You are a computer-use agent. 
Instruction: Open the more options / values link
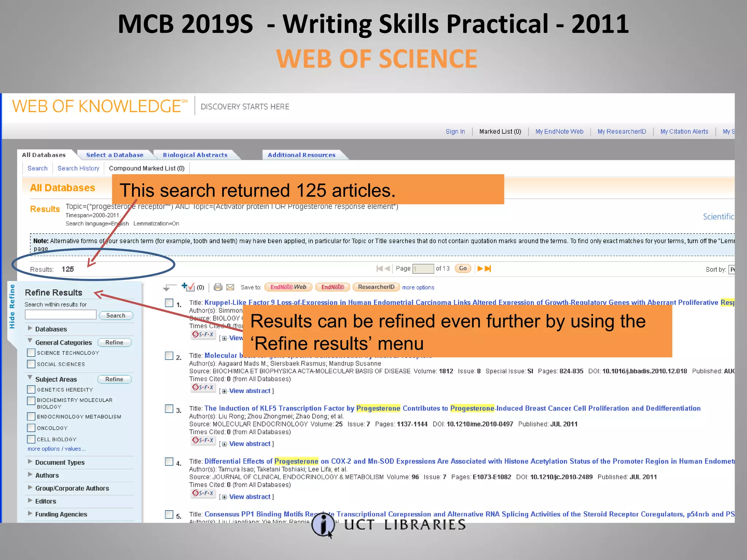pyautogui.click(x=57, y=449)
